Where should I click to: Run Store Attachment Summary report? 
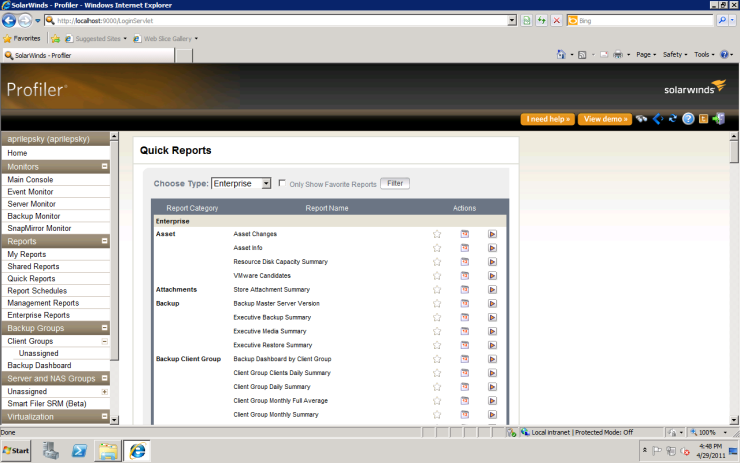(x=492, y=290)
